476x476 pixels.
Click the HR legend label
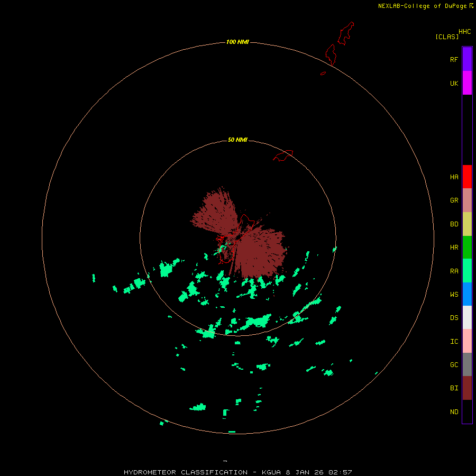pyautogui.click(x=454, y=248)
